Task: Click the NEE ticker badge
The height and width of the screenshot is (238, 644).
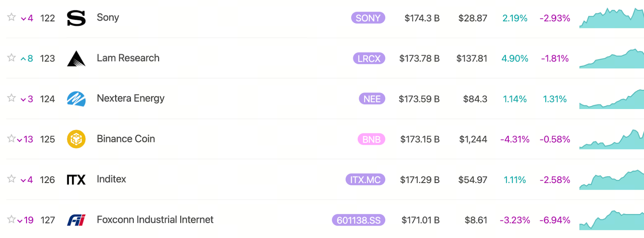Action: (372, 99)
